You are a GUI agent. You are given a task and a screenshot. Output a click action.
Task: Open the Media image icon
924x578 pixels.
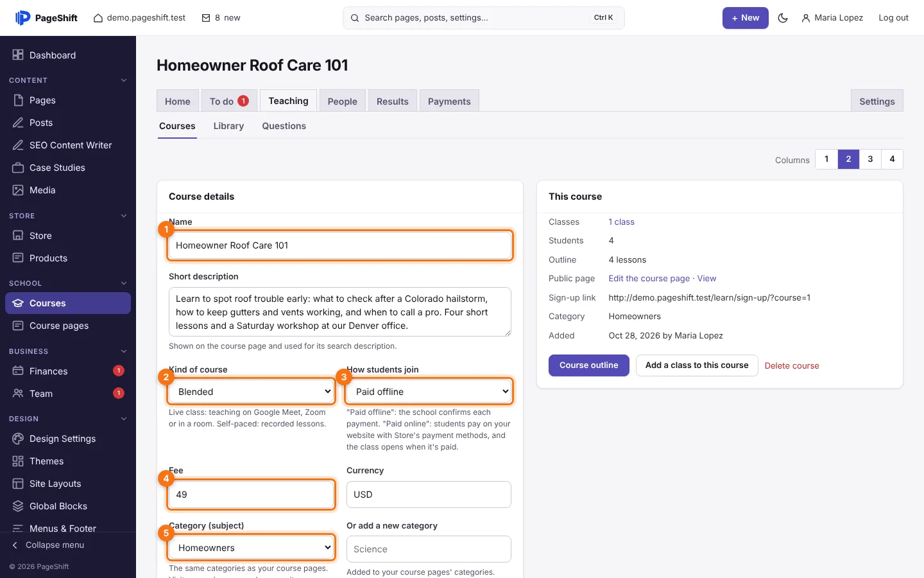coord(18,190)
